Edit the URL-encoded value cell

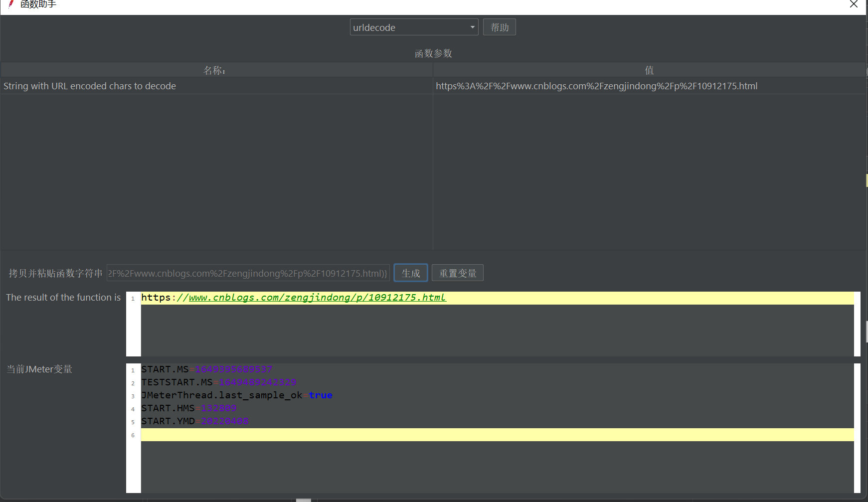pos(649,86)
